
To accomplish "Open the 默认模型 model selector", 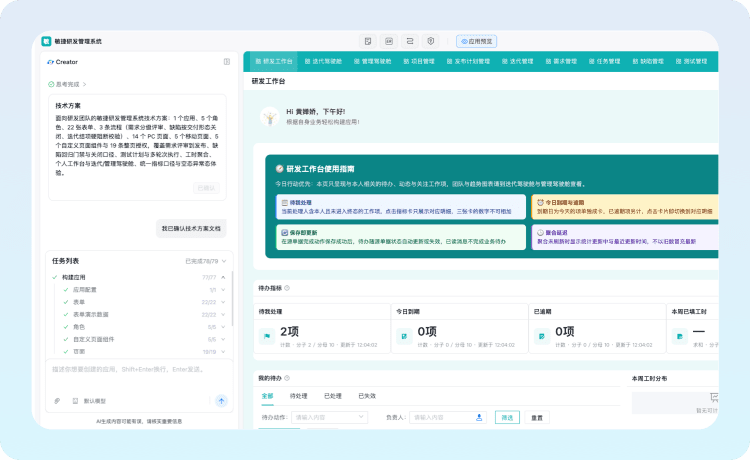I will tap(89, 401).
